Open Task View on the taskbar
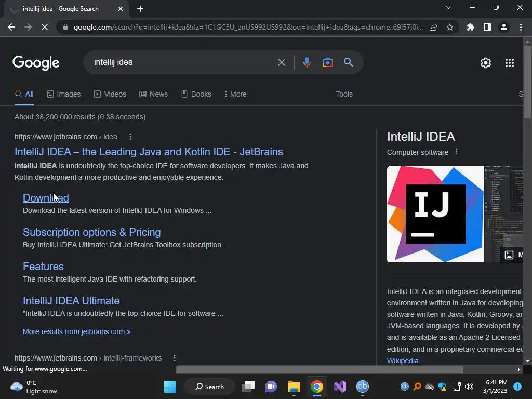This screenshot has width=532, height=399. tap(248, 387)
